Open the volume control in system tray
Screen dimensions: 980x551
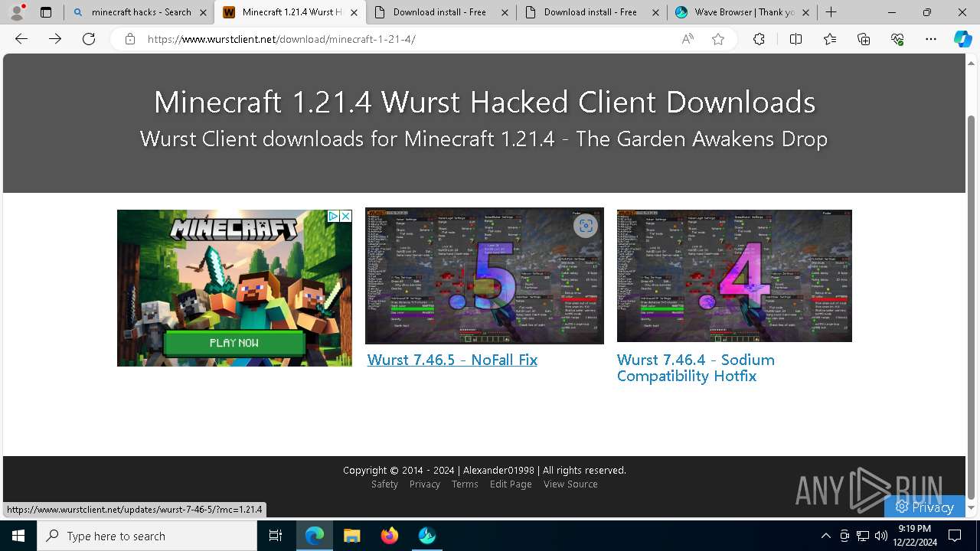pos(881,536)
